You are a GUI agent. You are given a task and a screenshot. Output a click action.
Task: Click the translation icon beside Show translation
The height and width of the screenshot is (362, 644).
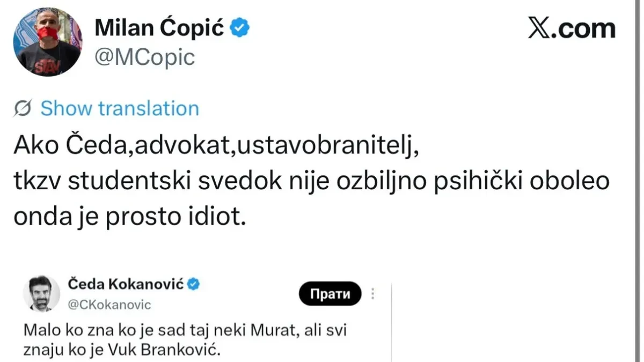(23, 108)
